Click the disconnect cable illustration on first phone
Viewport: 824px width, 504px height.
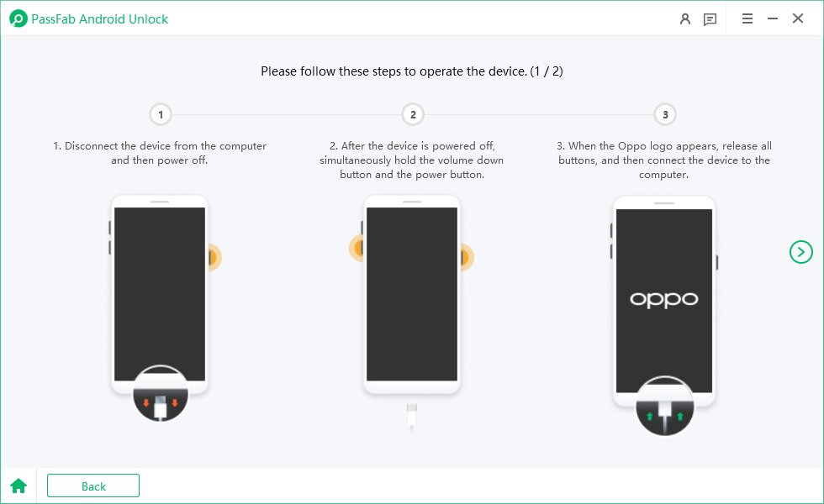point(161,394)
